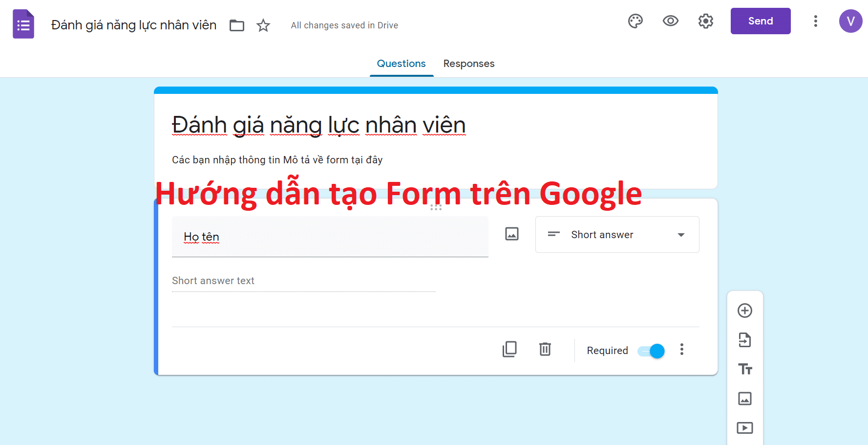Click the All changes saved in Drive status
This screenshot has width=868, height=445.
point(344,25)
